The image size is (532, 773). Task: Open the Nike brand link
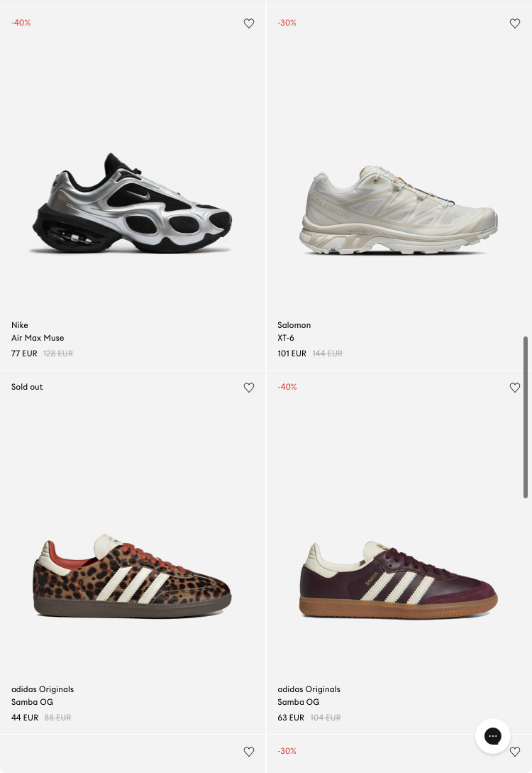point(20,325)
